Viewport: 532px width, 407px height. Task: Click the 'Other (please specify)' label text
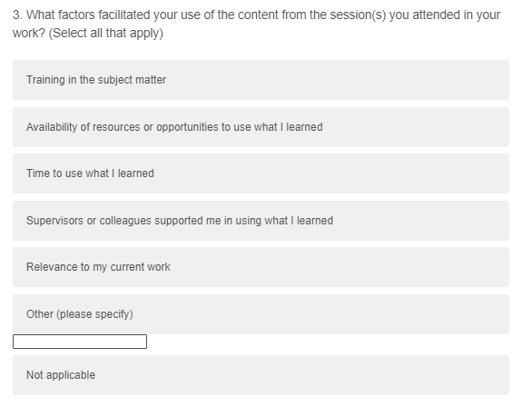[x=80, y=314]
